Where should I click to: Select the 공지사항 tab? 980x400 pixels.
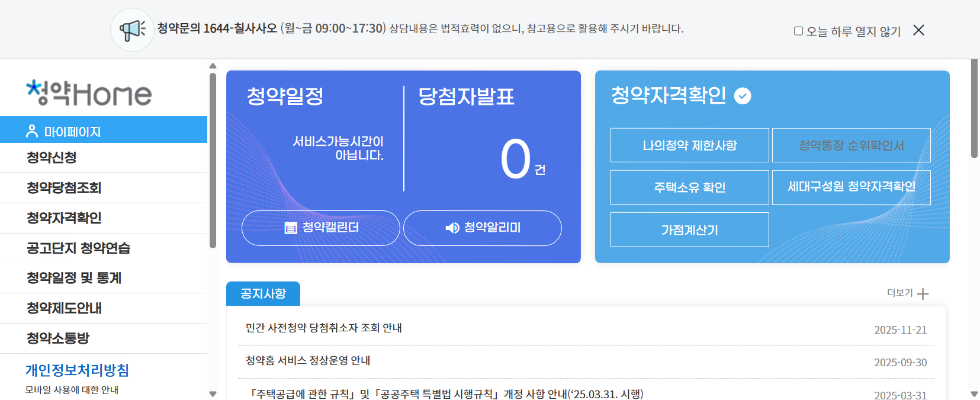(263, 294)
